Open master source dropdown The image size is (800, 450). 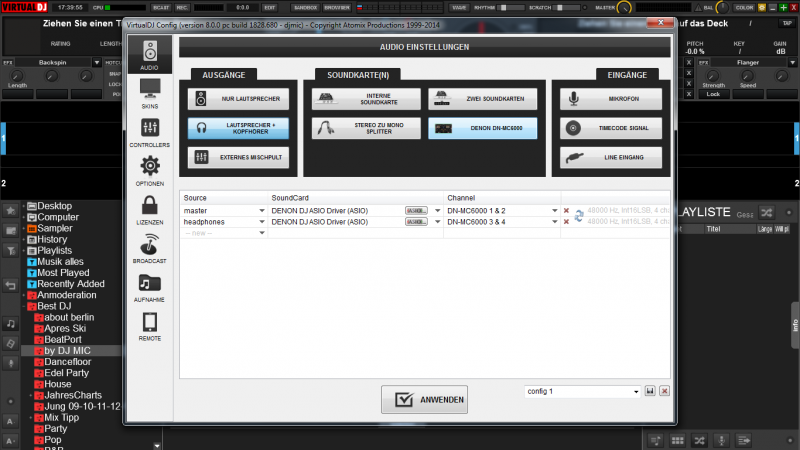[x=262, y=211]
